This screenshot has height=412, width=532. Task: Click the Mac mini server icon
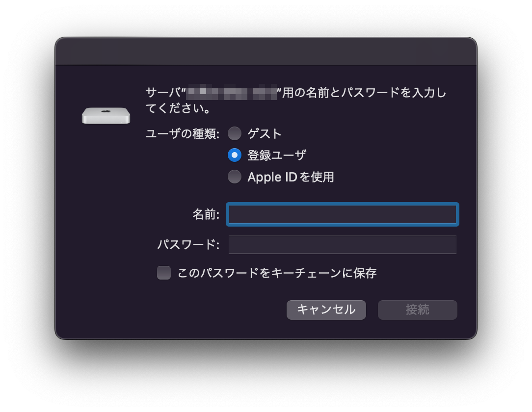point(106,116)
